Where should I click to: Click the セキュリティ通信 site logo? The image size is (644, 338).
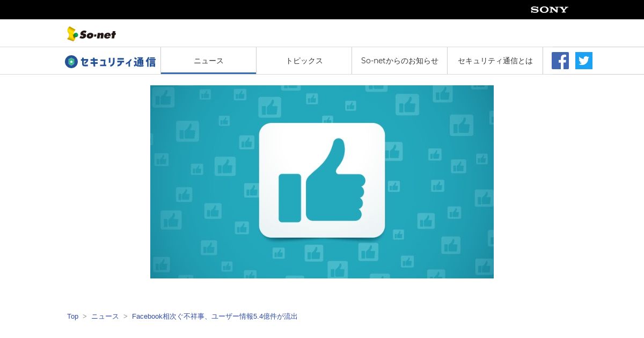pos(110,62)
